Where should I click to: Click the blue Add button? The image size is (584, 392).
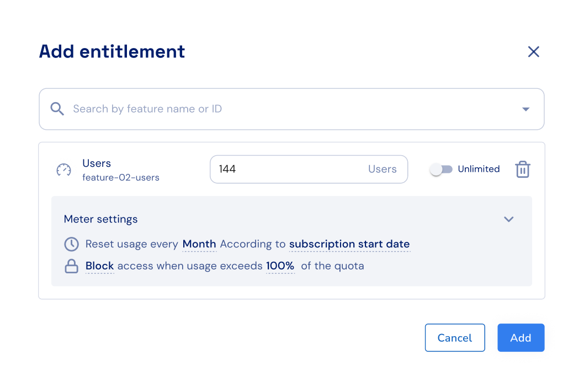[x=521, y=338]
